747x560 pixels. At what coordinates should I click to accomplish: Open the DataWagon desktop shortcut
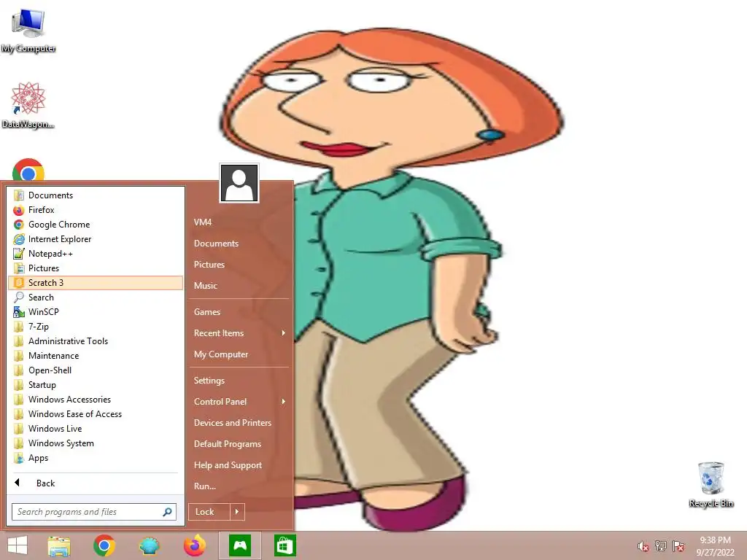(28, 105)
